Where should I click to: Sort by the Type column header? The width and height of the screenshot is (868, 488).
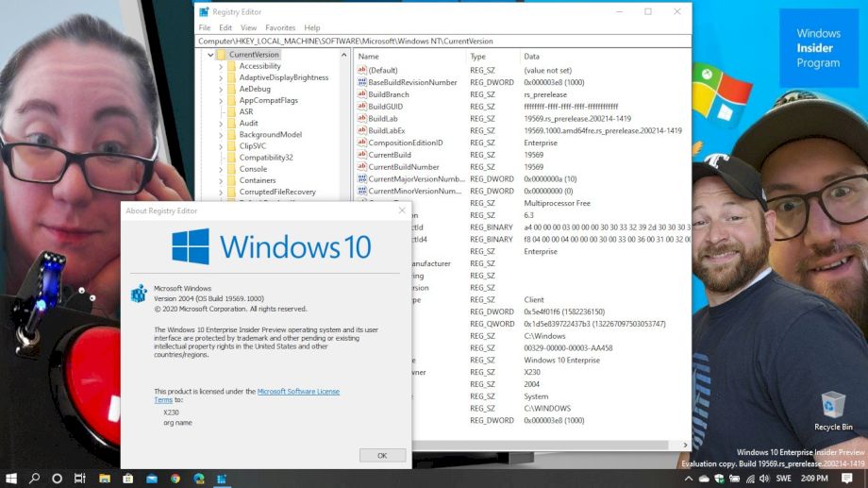pyautogui.click(x=493, y=57)
